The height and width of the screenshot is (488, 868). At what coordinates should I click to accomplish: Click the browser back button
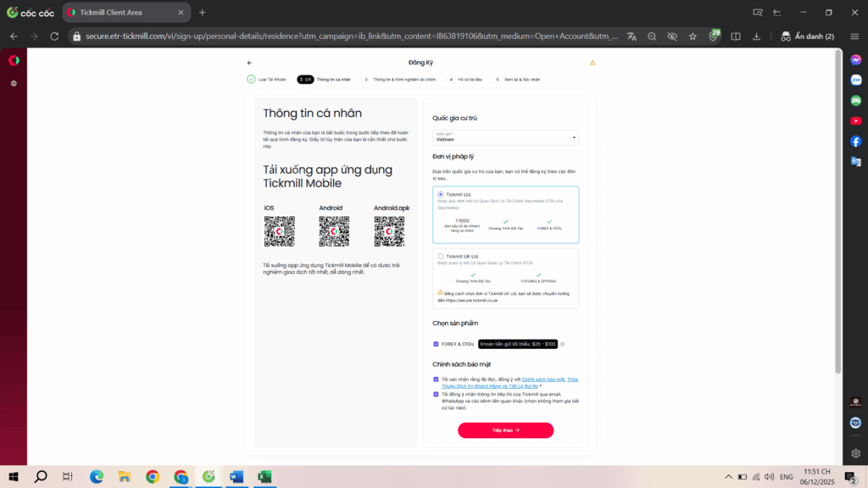[14, 36]
